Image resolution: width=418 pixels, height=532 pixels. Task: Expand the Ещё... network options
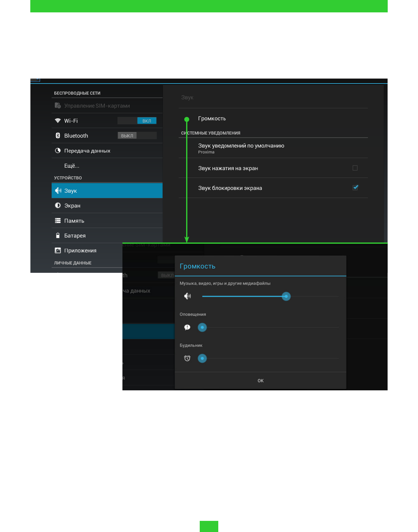72,166
